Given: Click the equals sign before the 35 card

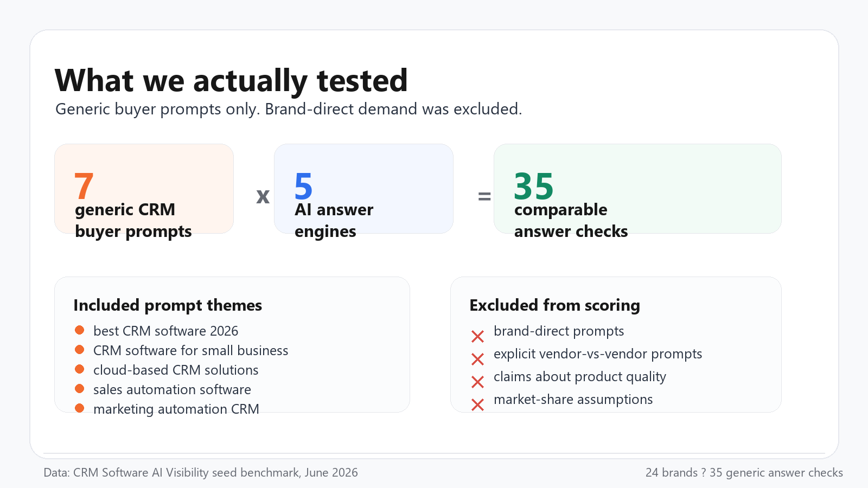Looking at the screenshot, I should point(484,196).
